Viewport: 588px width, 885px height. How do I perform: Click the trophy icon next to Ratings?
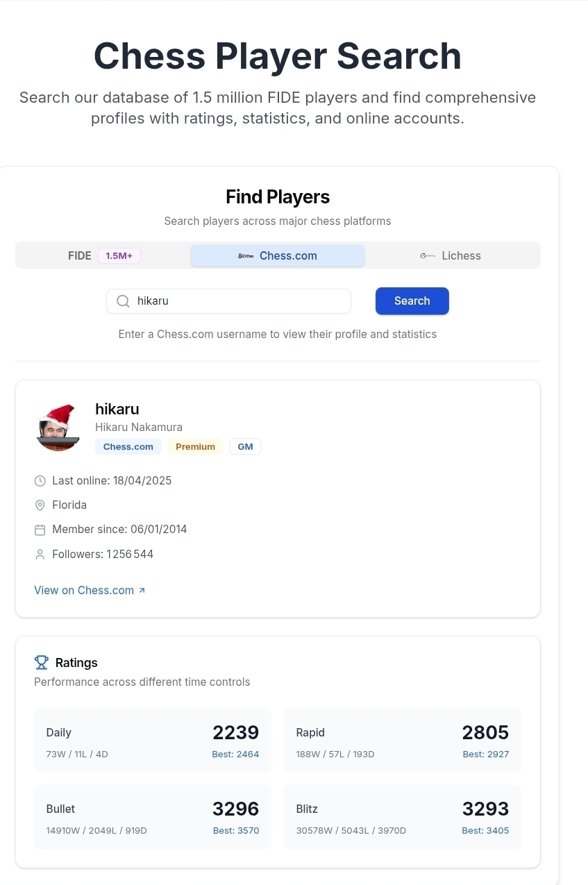[42, 663]
